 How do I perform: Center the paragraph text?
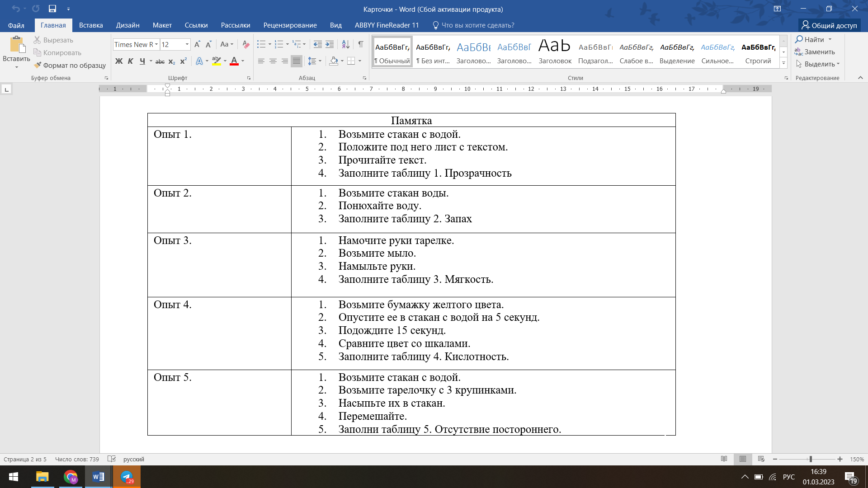coord(273,61)
